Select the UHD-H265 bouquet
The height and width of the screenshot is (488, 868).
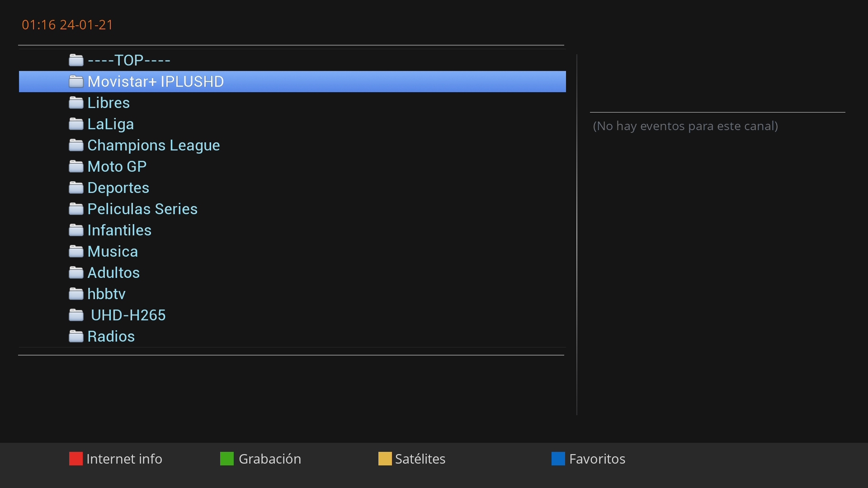coord(128,315)
